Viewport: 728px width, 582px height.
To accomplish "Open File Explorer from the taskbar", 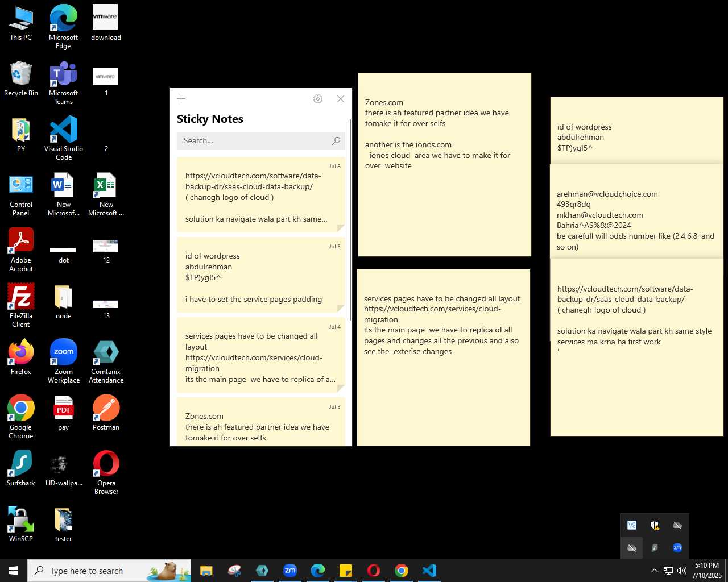I will tap(206, 571).
